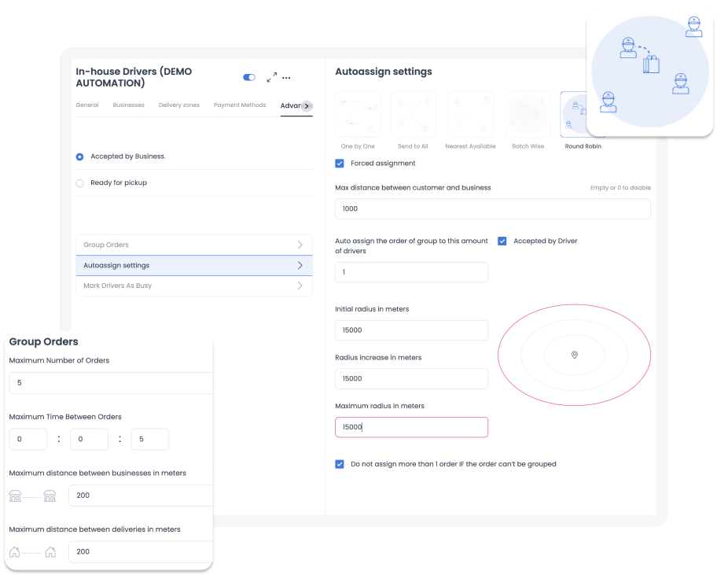Choose the Send to All autoassign icon

(413, 115)
